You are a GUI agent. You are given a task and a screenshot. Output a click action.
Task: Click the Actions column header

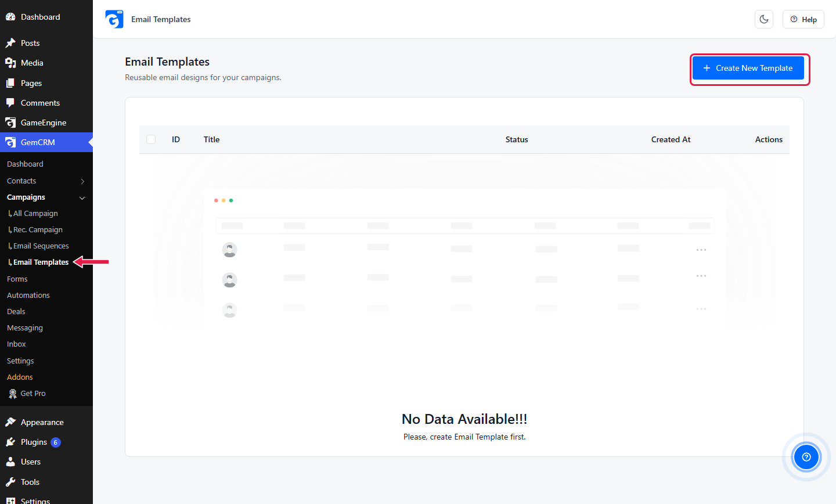pyautogui.click(x=769, y=139)
